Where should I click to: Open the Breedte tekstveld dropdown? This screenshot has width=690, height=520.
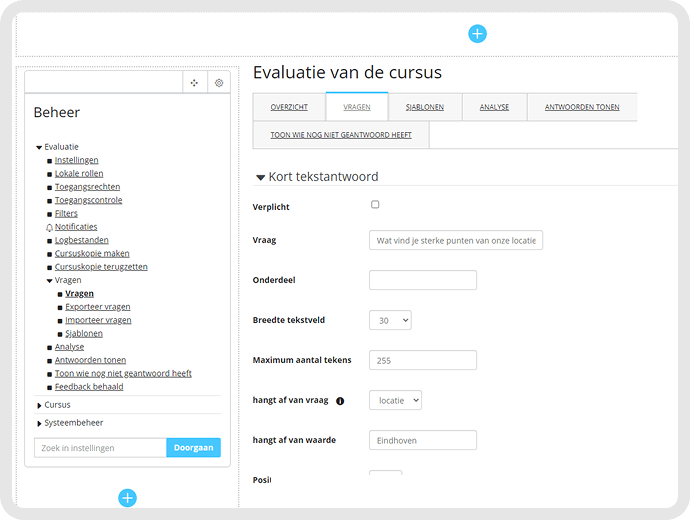(x=390, y=320)
